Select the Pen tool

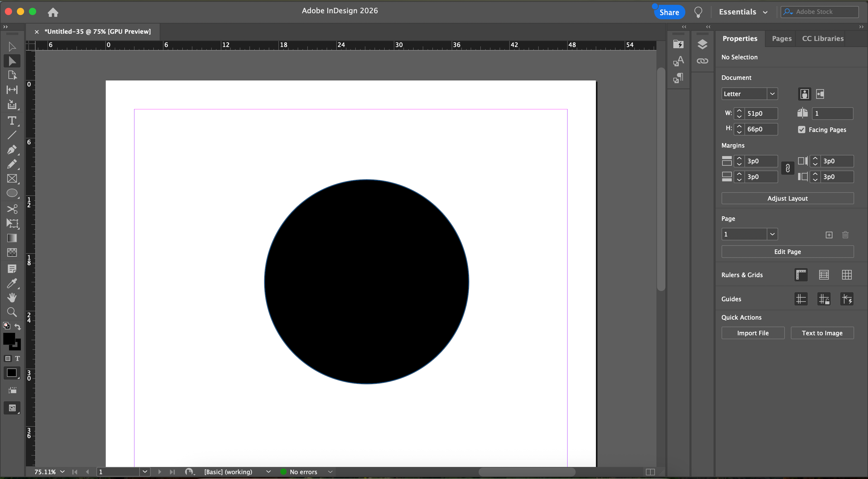click(x=12, y=149)
